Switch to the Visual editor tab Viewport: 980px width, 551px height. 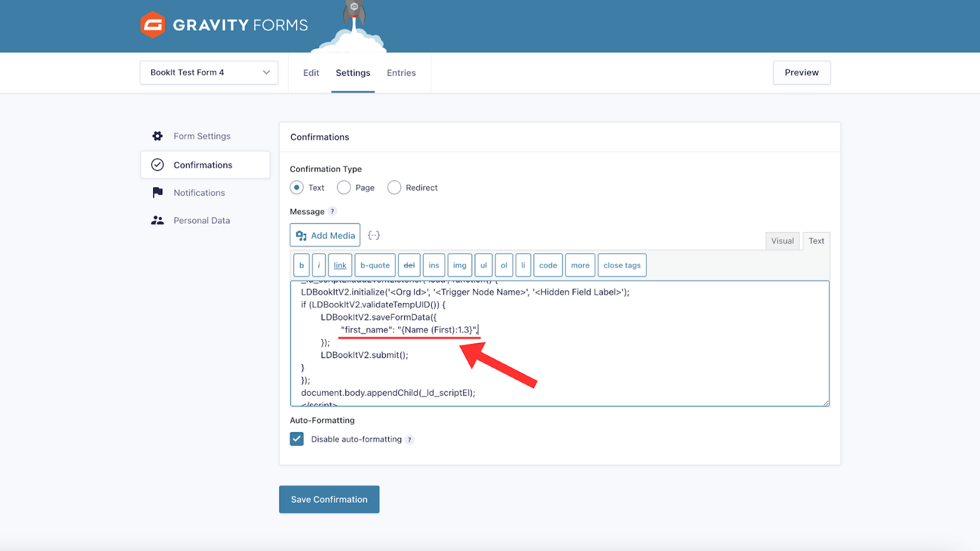782,241
